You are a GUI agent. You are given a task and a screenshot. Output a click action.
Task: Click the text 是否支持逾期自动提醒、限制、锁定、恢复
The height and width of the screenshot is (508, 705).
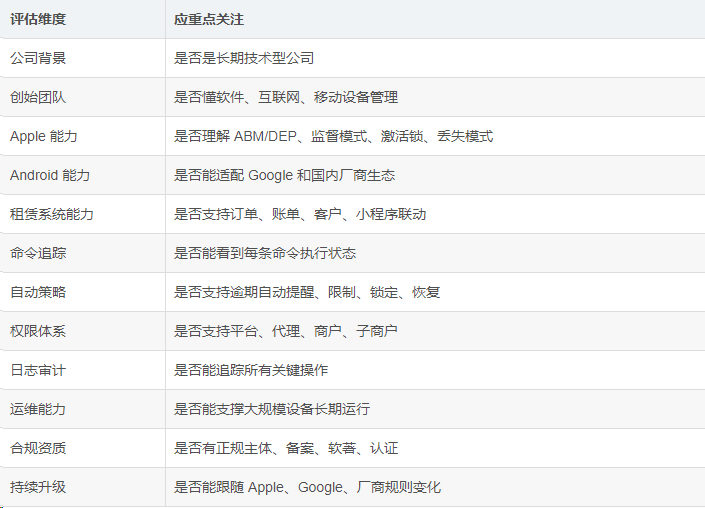[x=307, y=292]
